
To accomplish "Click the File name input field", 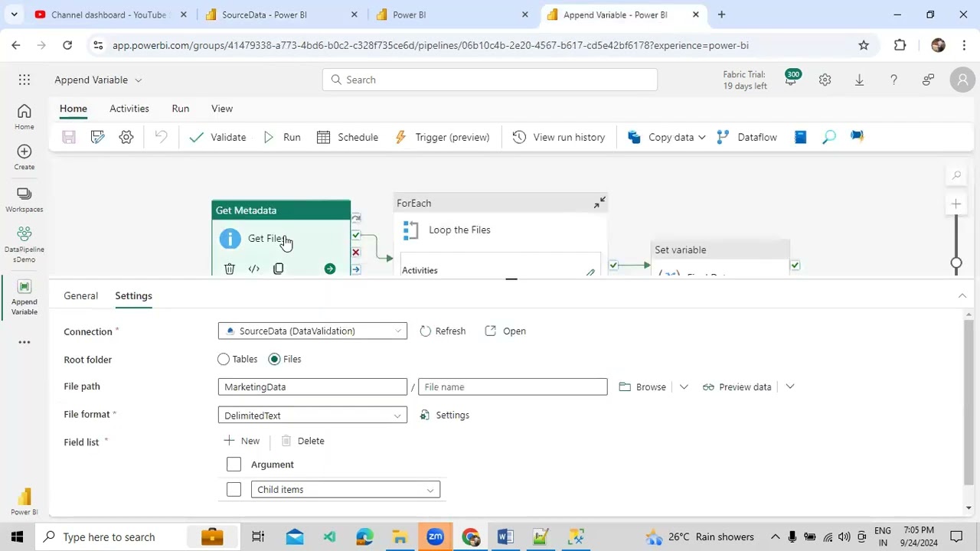I will coord(513,387).
